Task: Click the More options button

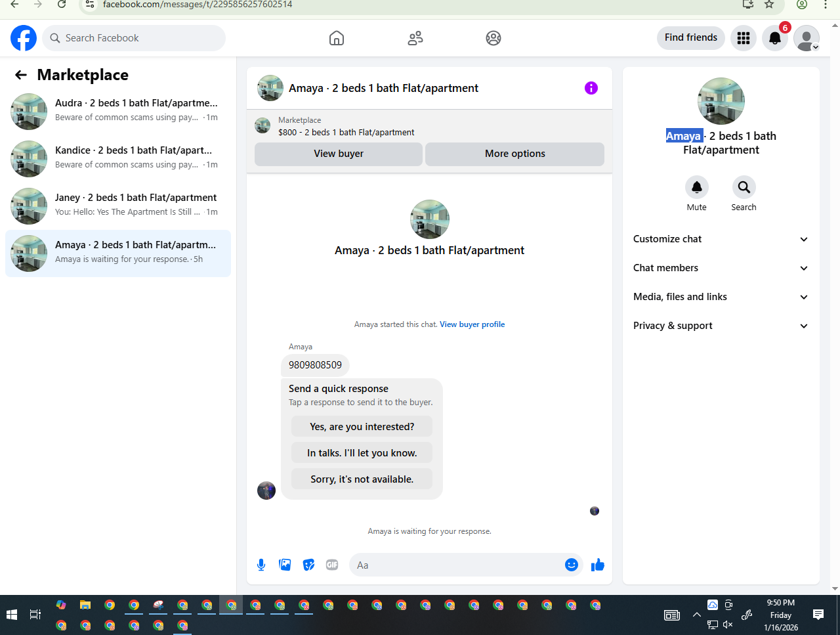Action: (x=515, y=154)
